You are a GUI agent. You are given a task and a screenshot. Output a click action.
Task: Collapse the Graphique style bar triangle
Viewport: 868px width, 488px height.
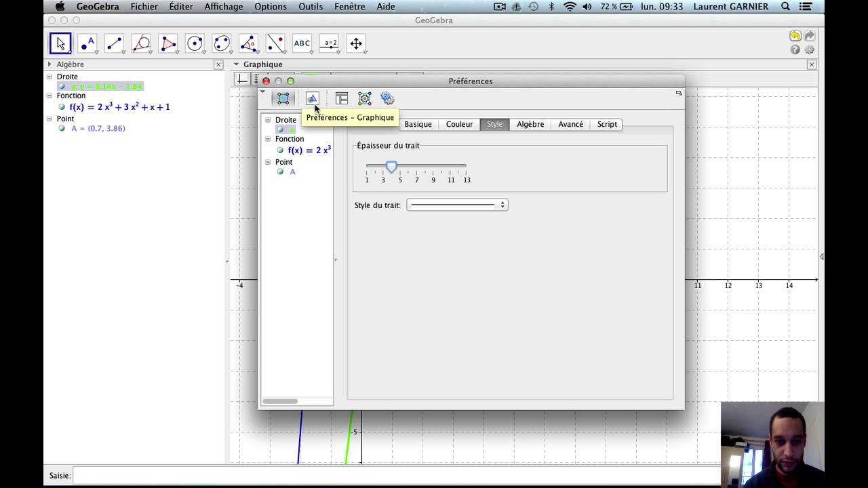point(237,64)
